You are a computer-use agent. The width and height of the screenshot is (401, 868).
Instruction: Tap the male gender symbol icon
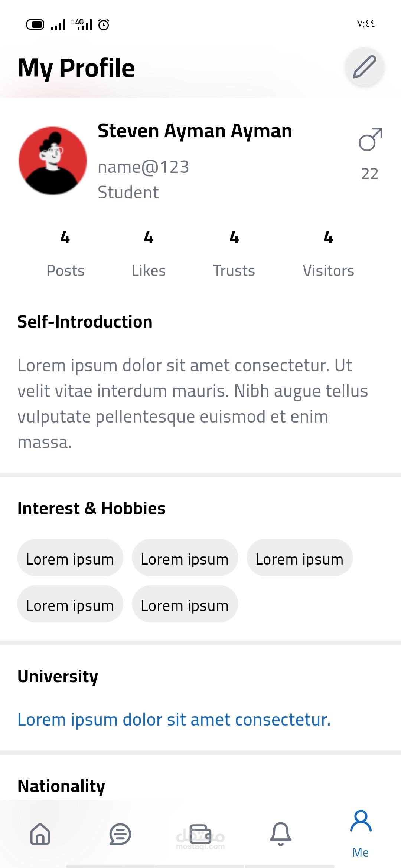[x=370, y=140]
